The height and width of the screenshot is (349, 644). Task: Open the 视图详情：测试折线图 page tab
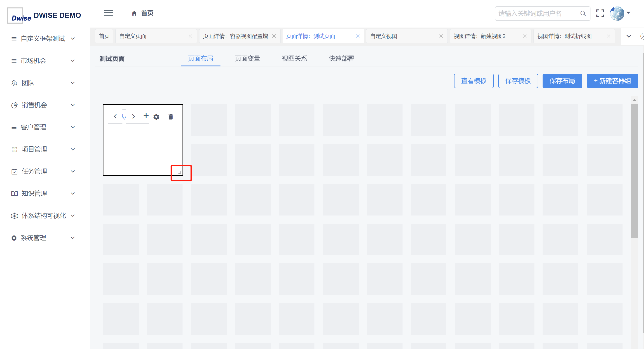574,36
